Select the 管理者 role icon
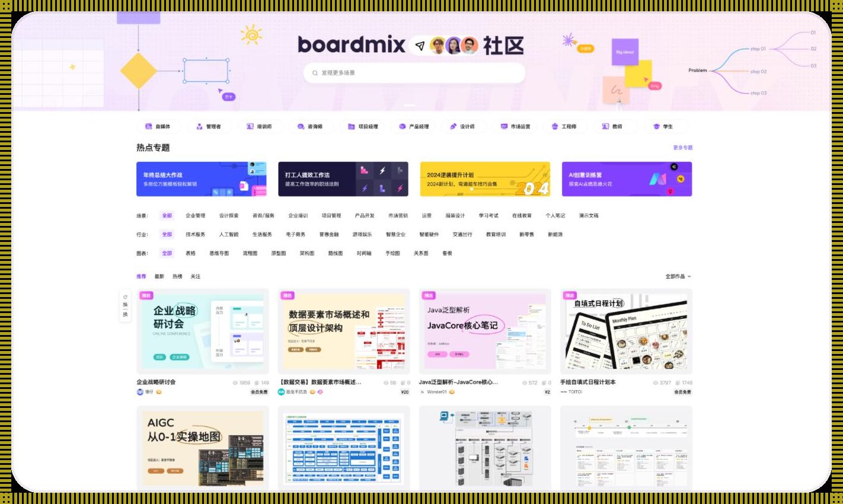The height and width of the screenshot is (504, 843). click(199, 126)
